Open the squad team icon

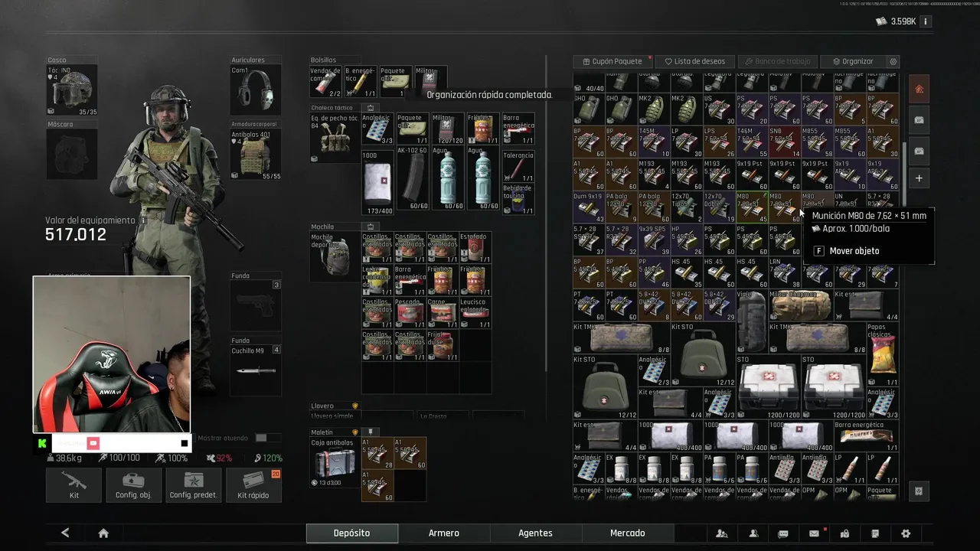click(x=722, y=533)
